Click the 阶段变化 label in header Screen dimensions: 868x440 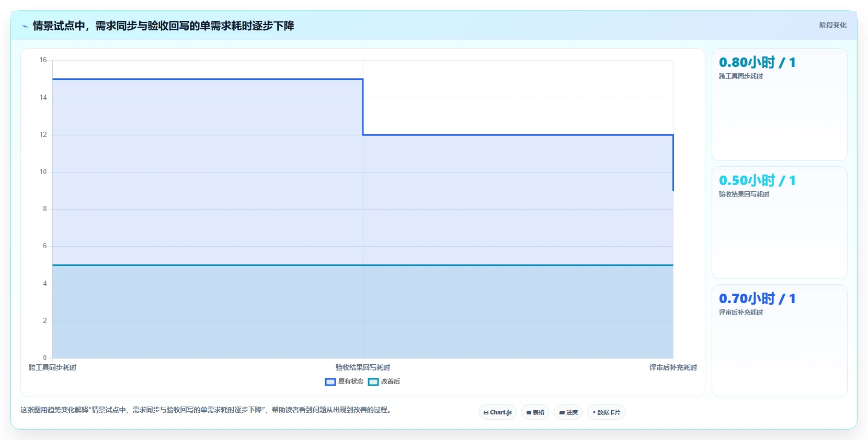(832, 25)
